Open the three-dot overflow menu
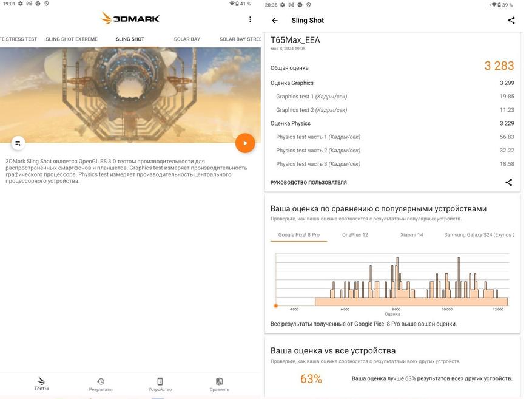The width and height of the screenshot is (532, 399). [x=250, y=19]
